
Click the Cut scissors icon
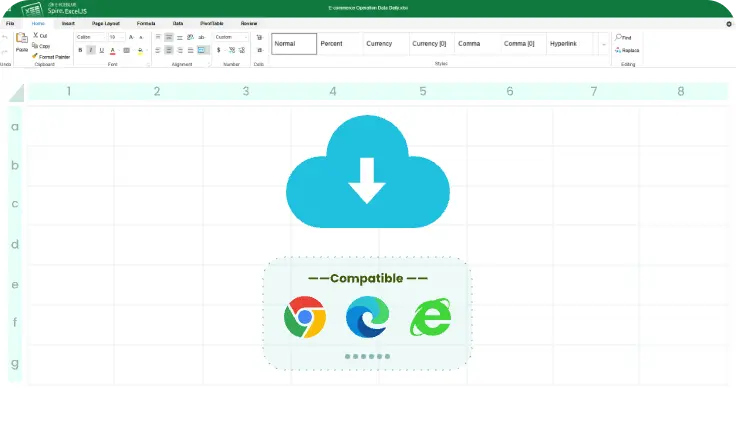[35, 35]
